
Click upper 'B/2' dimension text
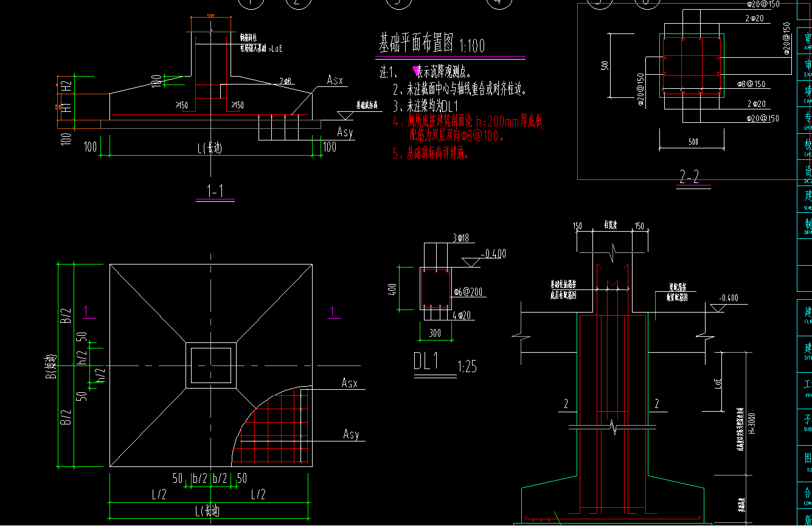tap(66, 315)
